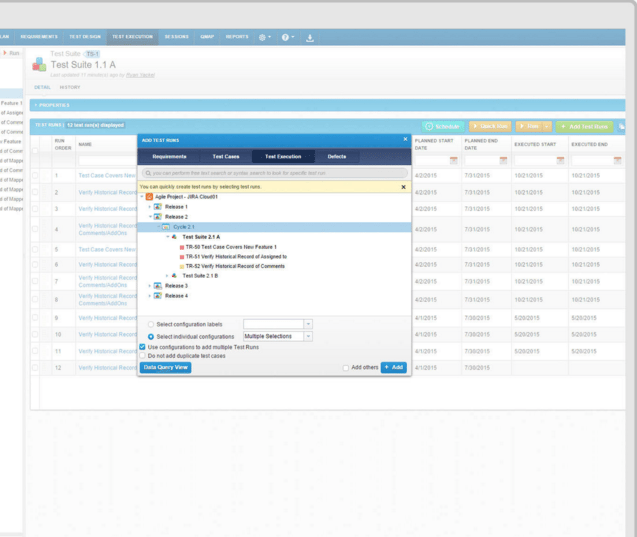Open Executed Start calendar picker

tap(560, 160)
